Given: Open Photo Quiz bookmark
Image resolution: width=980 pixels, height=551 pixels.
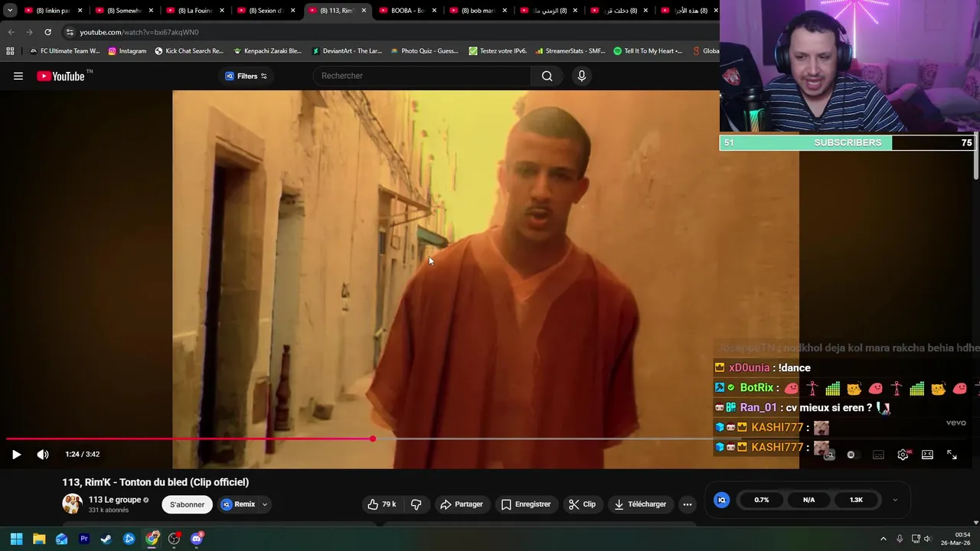Looking at the screenshot, I should pyautogui.click(x=424, y=51).
